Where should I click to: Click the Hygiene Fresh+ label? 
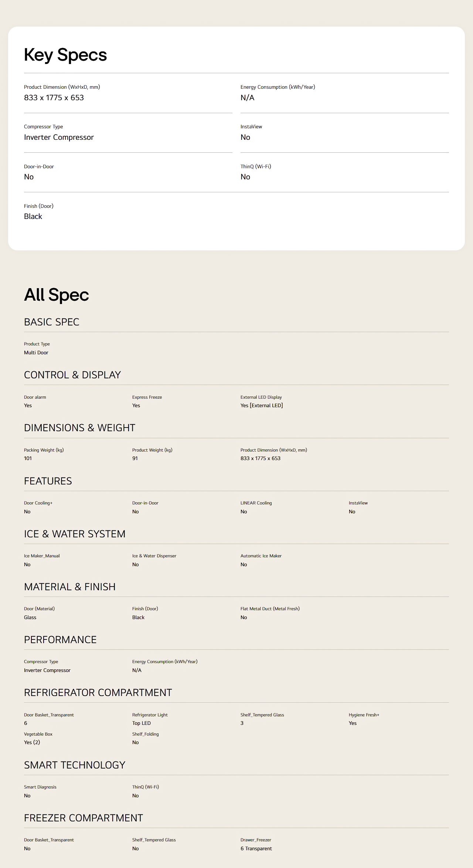364,715
